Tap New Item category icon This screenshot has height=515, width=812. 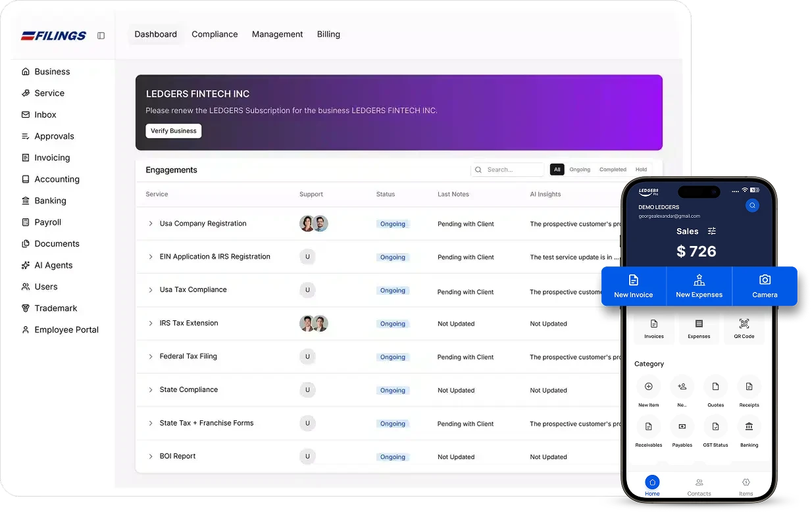[x=648, y=387]
